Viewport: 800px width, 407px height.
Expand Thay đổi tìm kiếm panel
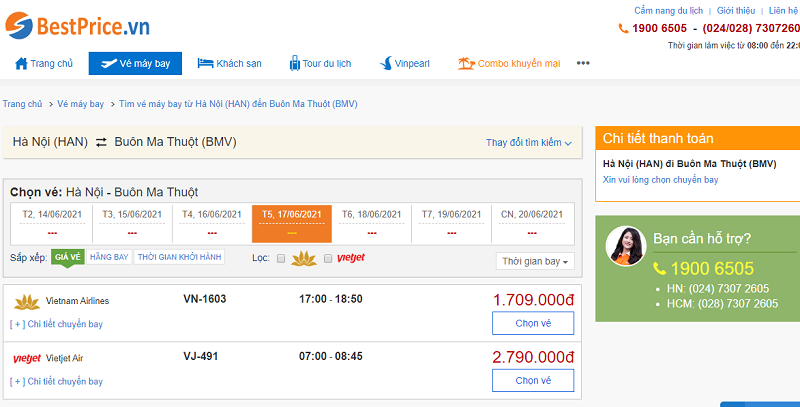click(529, 143)
